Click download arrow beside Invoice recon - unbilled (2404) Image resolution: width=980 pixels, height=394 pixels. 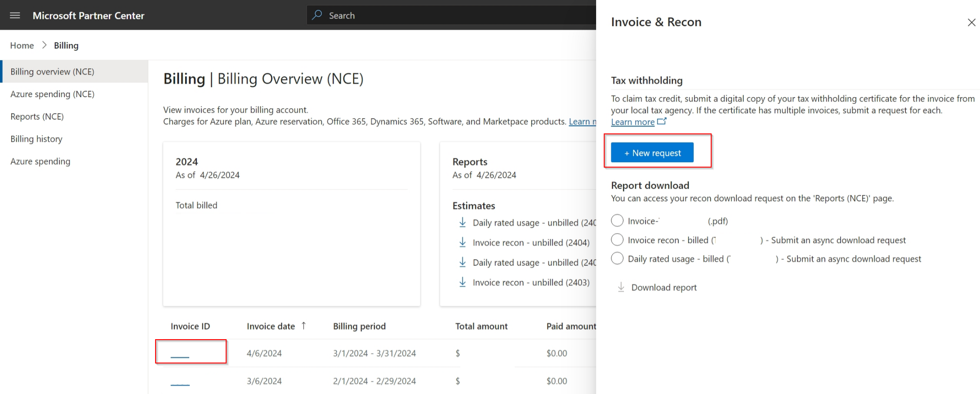(x=462, y=242)
